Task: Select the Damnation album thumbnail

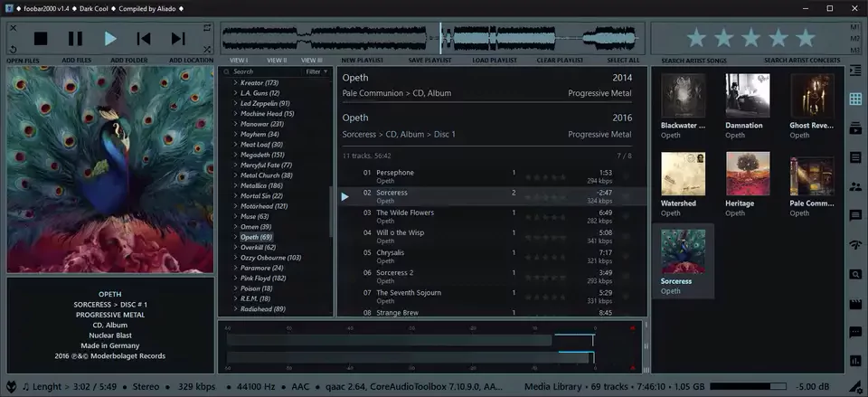Action: pyautogui.click(x=748, y=96)
